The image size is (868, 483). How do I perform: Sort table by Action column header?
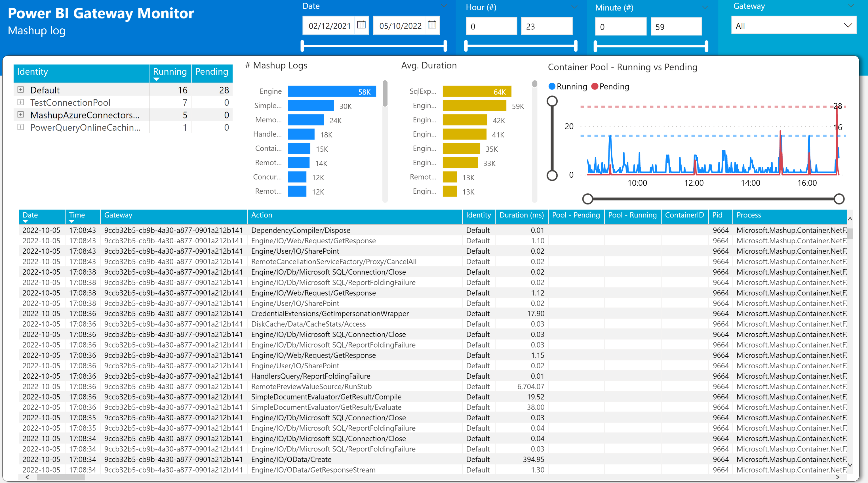[x=262, y=215]
